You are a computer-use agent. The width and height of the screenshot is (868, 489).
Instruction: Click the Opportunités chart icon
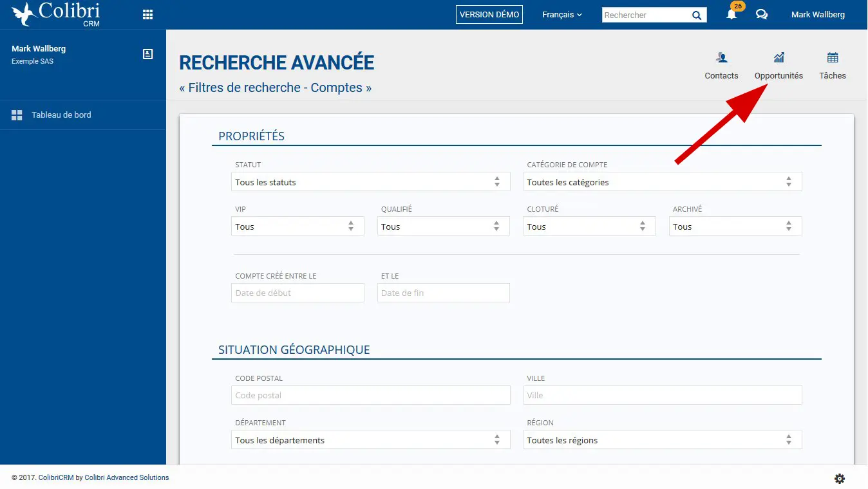coord(779,58)
